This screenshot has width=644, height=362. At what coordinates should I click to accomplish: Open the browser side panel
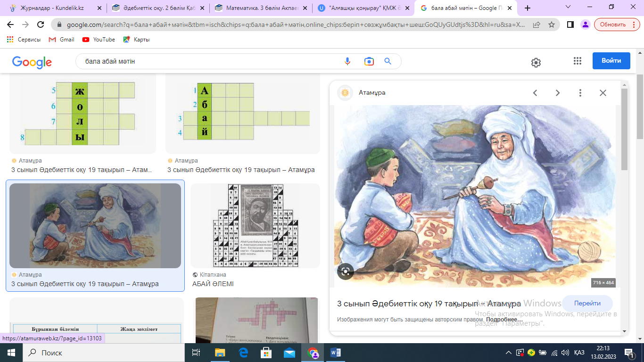(x=570, y=25)
